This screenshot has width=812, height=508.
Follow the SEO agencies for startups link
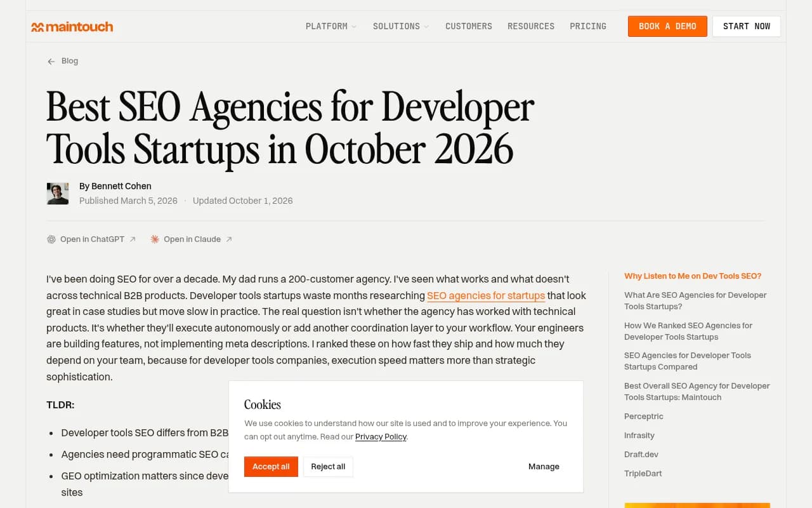(x=486, y=295)
